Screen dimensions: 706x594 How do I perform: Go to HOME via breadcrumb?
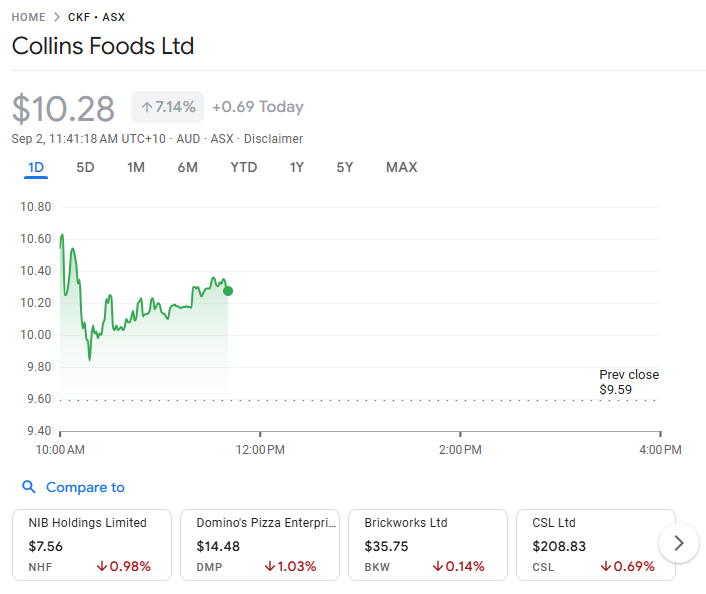pos(28,17)
